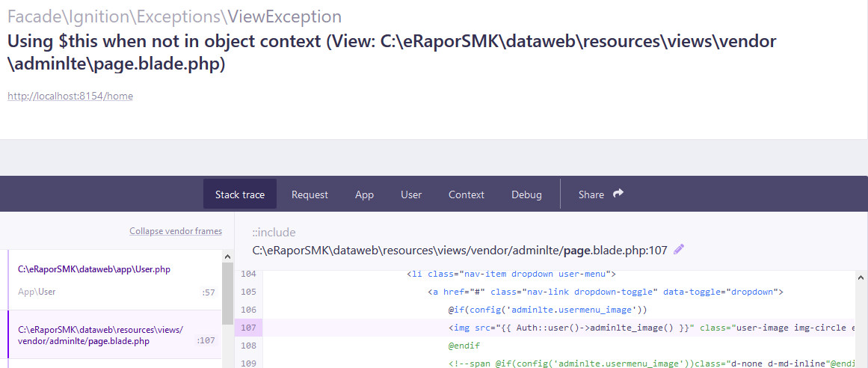Open the App tab
Image resolution: width=868 pixels, height=368 pixels.
click(x=364, y=194)
